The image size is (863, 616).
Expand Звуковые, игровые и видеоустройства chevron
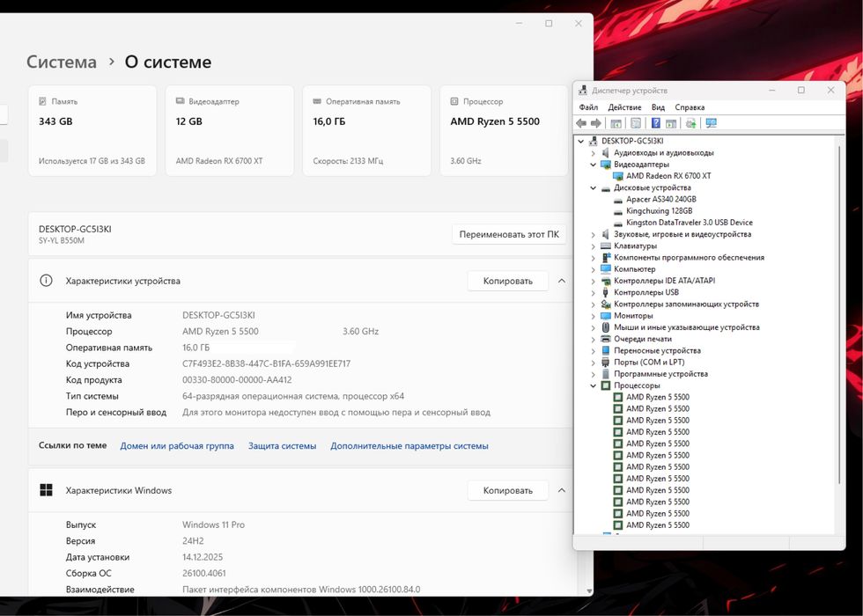593,234
